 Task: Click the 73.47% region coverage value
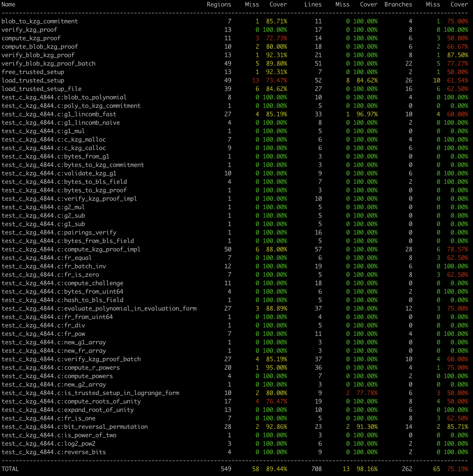tap(276, 80)
